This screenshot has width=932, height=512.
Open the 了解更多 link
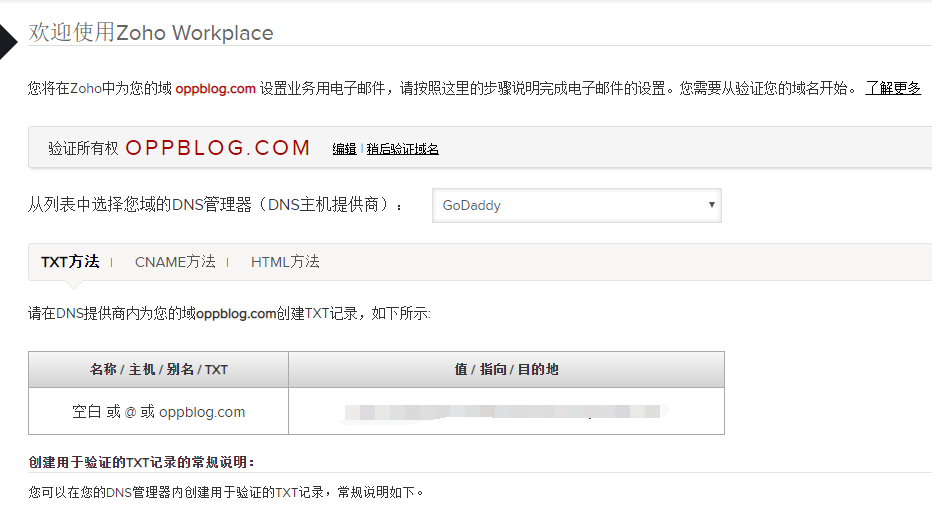(893, 88)
